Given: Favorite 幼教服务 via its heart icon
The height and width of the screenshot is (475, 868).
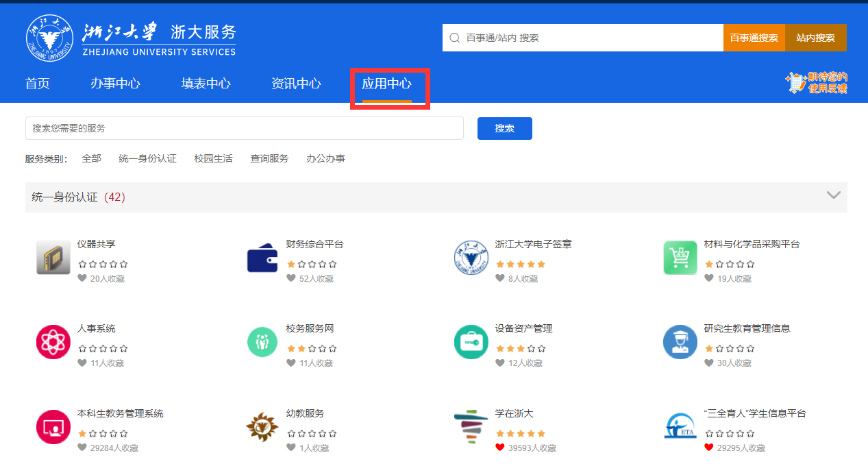Looking at the screenshot, I should pyautogui.click(x=291, y=448).
